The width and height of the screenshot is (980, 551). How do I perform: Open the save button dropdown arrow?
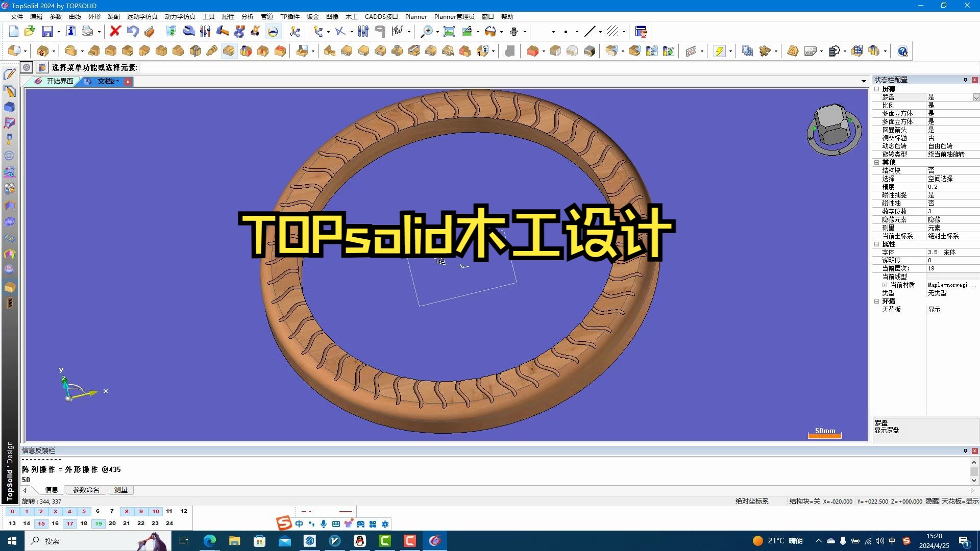click(x=59, y=32)
